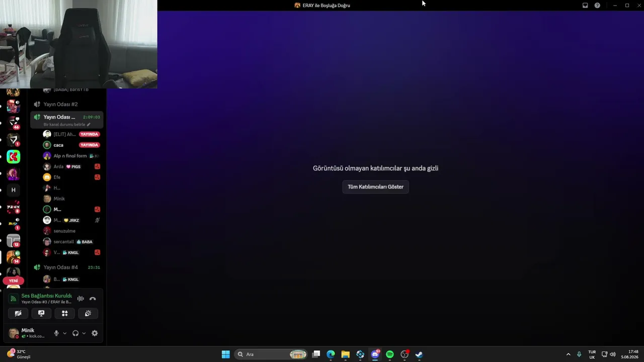Watch caca's stream YAYINDA badge
This screenshot has width=644, height=362.
(90, 145)
